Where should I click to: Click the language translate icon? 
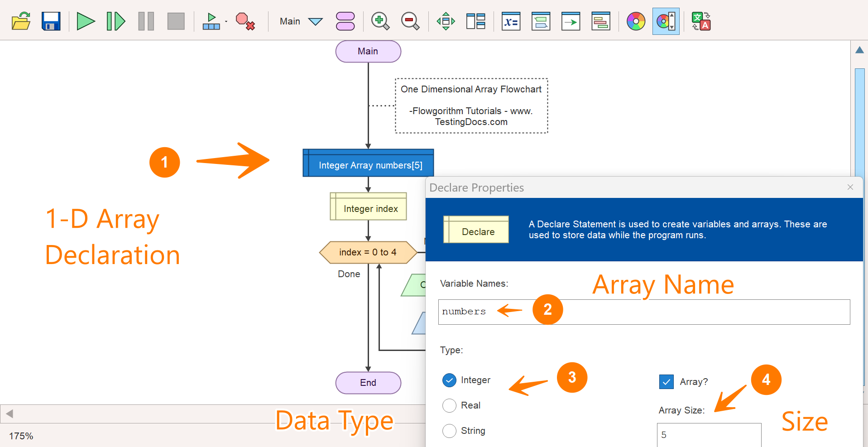click(x=700, y=21)
